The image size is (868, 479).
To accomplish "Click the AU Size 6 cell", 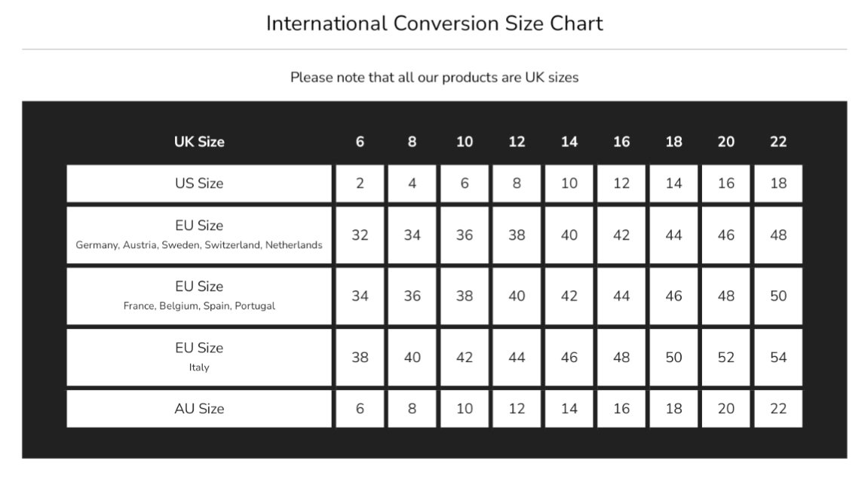I will pos(360,409).
